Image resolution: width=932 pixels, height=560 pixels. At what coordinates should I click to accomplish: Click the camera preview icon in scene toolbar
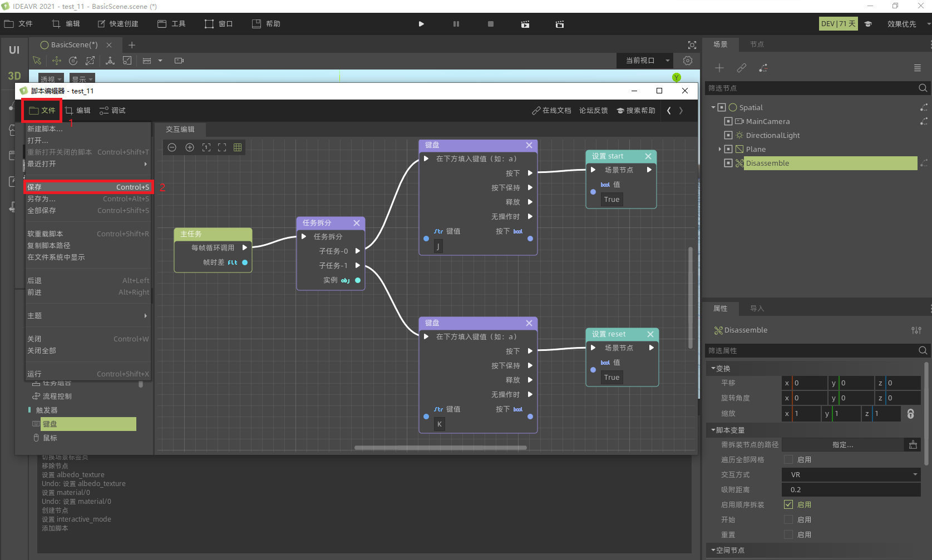point(179,61)
